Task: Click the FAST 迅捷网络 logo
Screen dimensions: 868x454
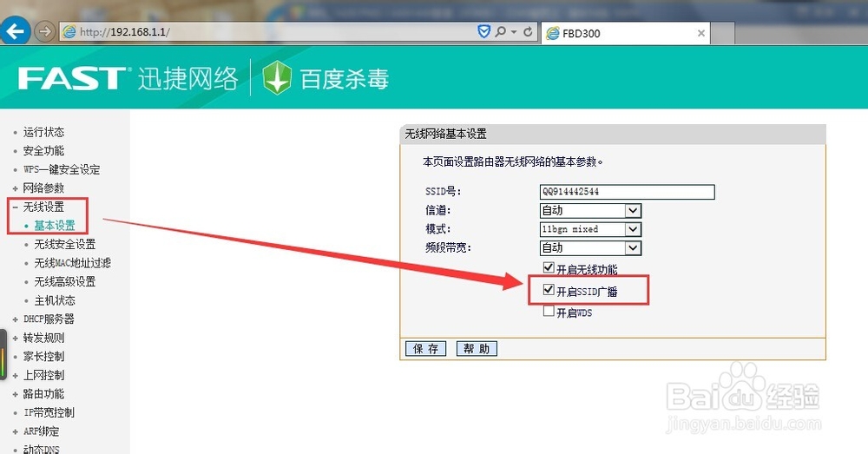Action: [128, 78]
